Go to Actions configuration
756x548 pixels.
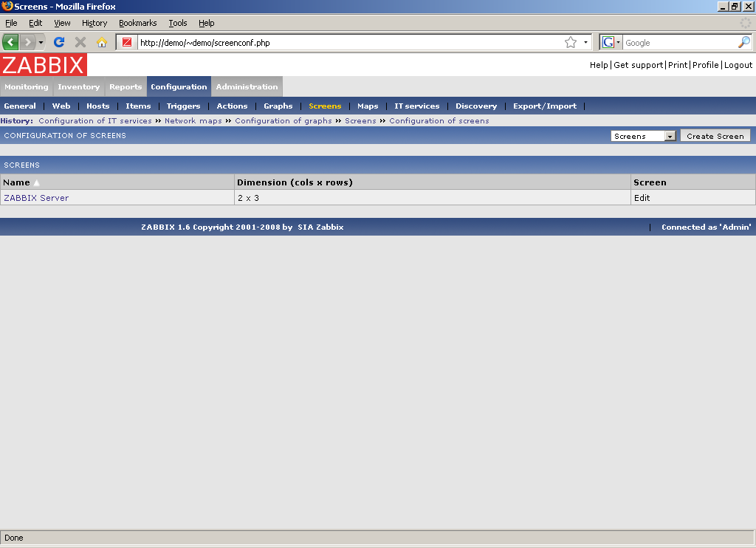[x=232, y=106]
